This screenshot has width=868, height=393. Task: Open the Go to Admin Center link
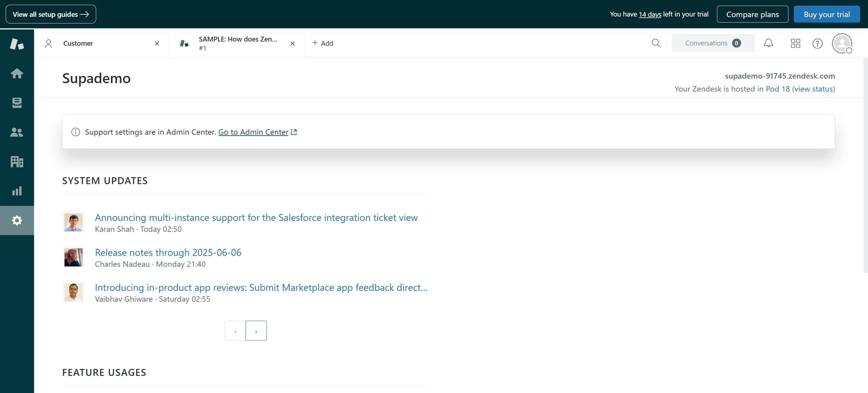click(253, 132)
